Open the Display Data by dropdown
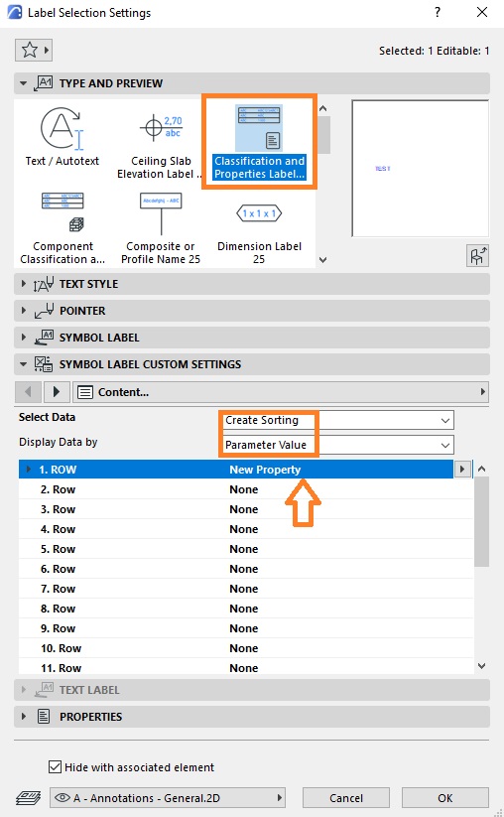Viewport: 504px width, 817px height. (338, 445)
